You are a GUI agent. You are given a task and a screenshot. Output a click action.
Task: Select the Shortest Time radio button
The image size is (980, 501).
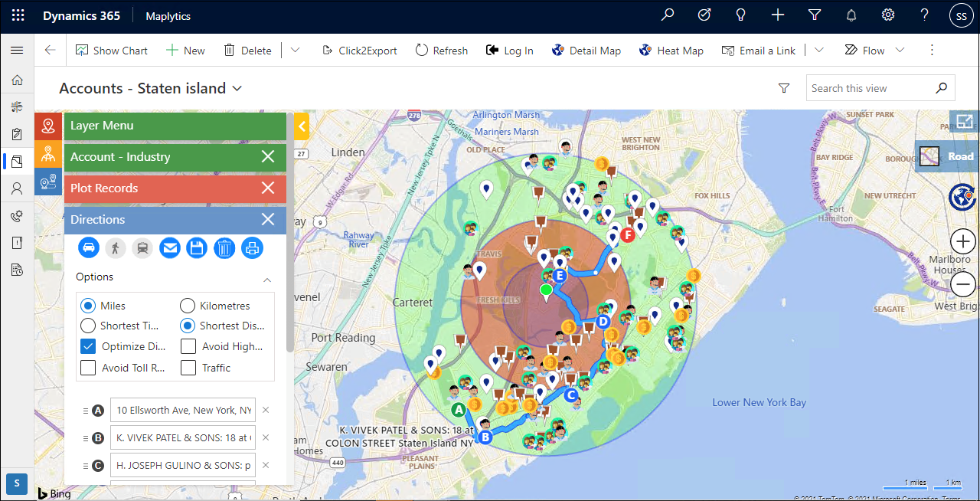[x=88, y=326]
